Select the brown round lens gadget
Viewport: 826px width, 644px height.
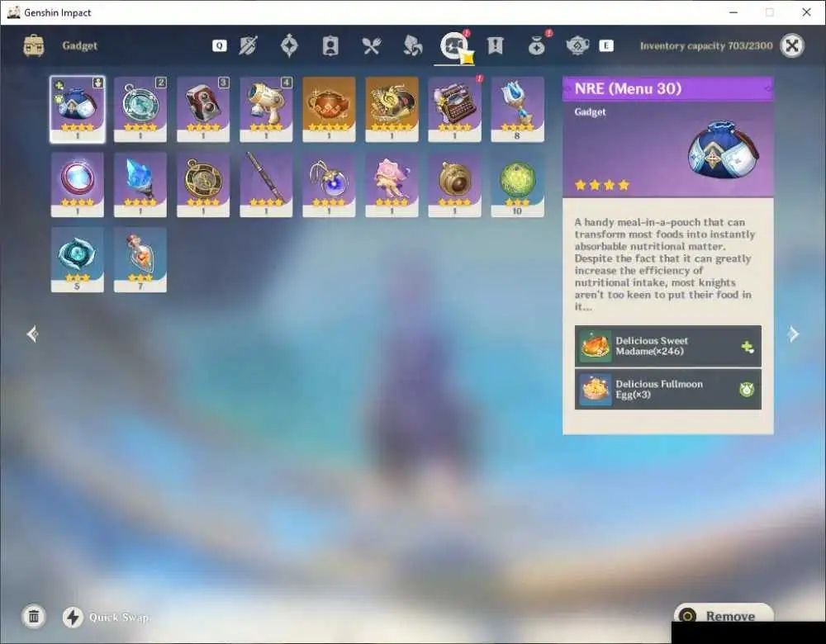tap(454, 184)
